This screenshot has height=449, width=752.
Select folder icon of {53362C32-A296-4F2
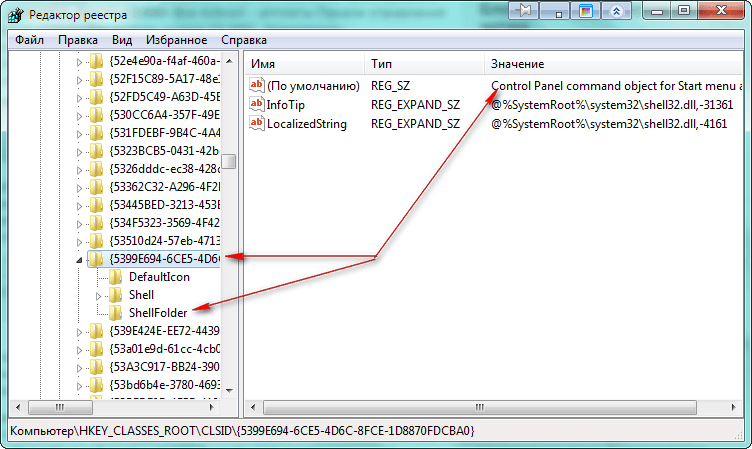click(x=96, y=187)
